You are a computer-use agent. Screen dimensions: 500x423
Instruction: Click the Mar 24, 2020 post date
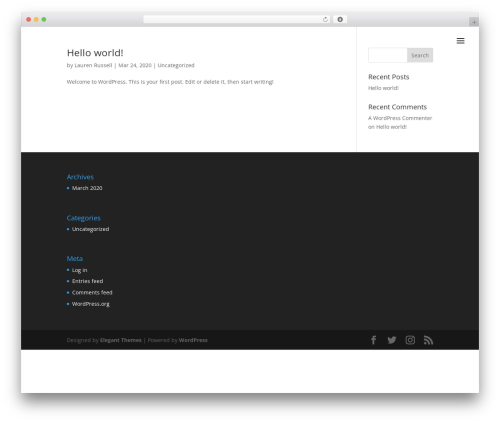[135, 65]
